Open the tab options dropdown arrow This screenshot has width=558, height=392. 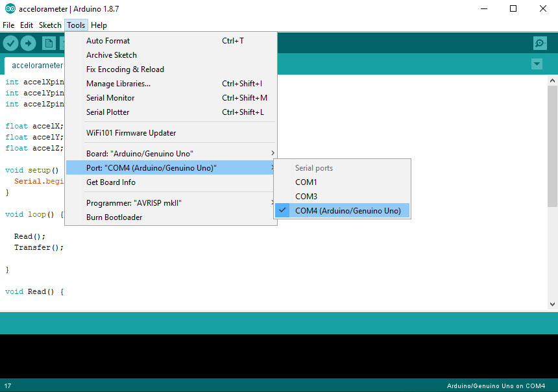pos(537,64)
